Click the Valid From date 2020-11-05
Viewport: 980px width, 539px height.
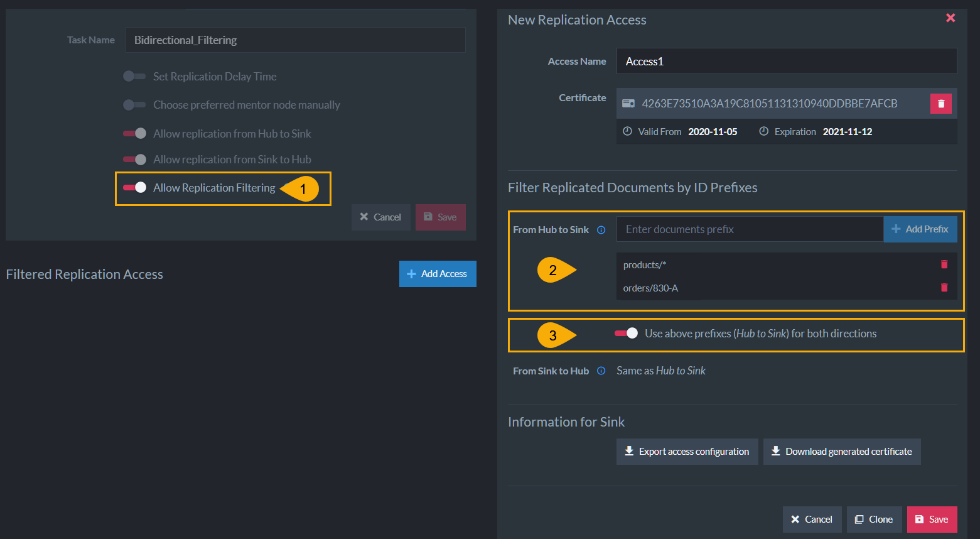[x=713, y=132]
